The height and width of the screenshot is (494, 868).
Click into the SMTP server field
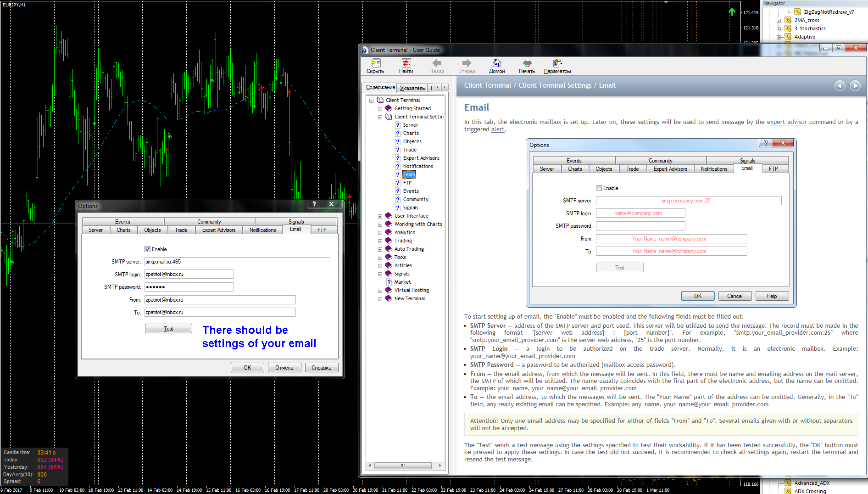pos(237,262)
